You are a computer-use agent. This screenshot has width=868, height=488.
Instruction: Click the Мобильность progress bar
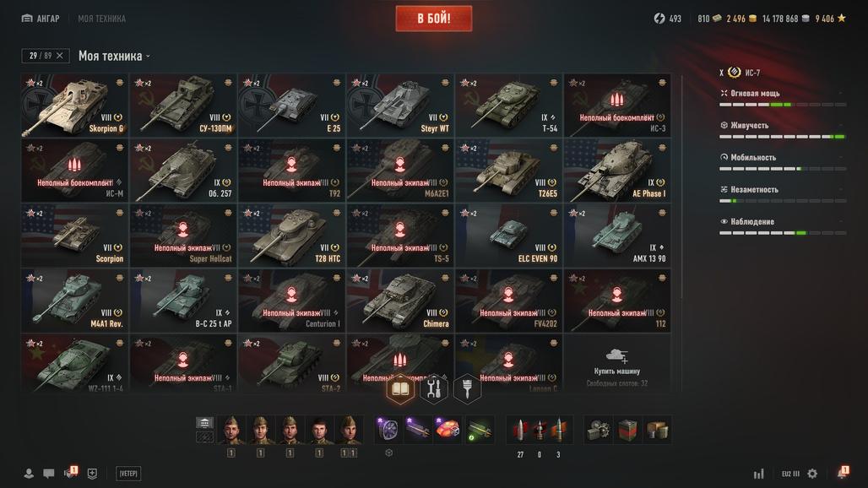[x=782, y=169]
